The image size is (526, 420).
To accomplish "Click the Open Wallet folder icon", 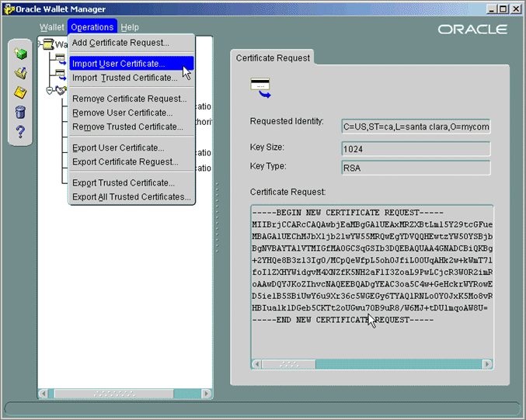I will pos(20,73).
